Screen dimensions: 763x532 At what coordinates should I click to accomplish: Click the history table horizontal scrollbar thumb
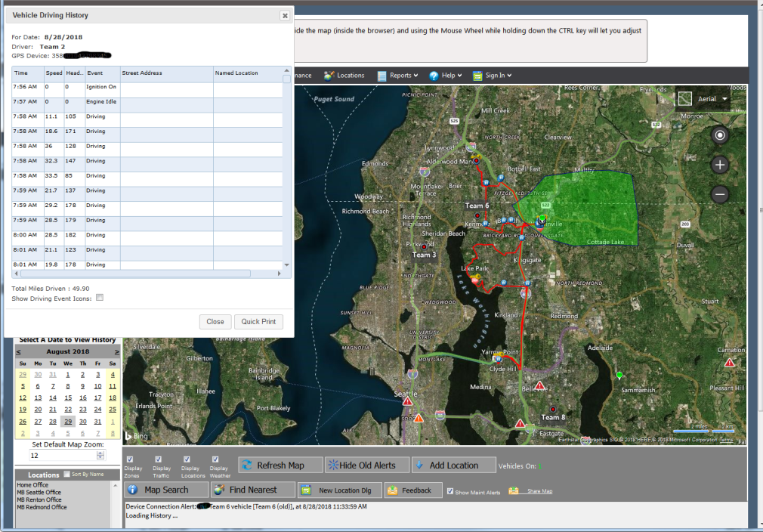(135, 274)
